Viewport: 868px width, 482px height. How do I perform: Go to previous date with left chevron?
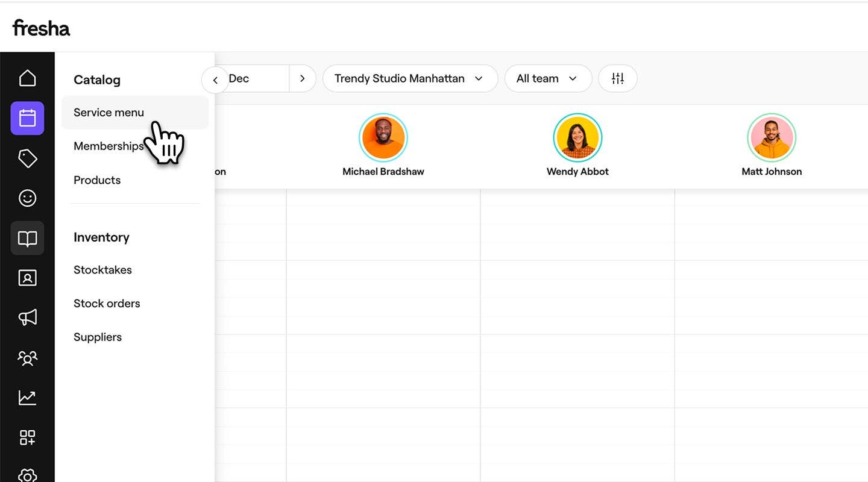click(x=215, y=80)
